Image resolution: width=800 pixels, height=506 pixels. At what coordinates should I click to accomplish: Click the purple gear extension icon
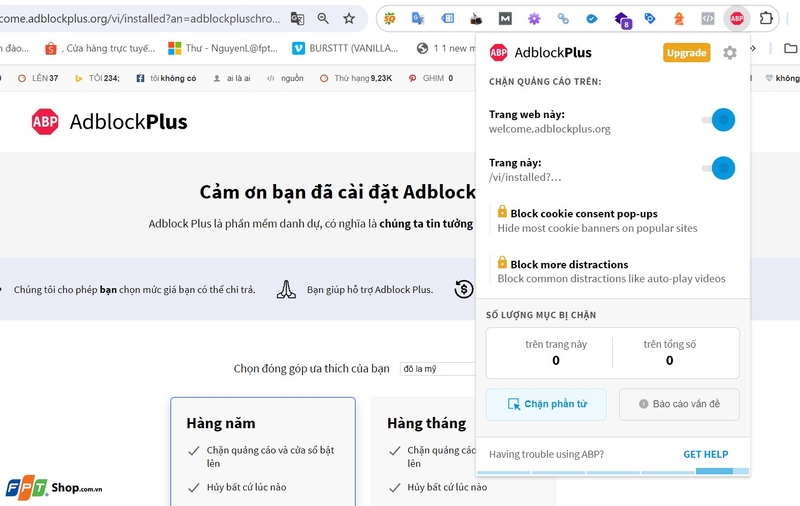click(534, 19)
